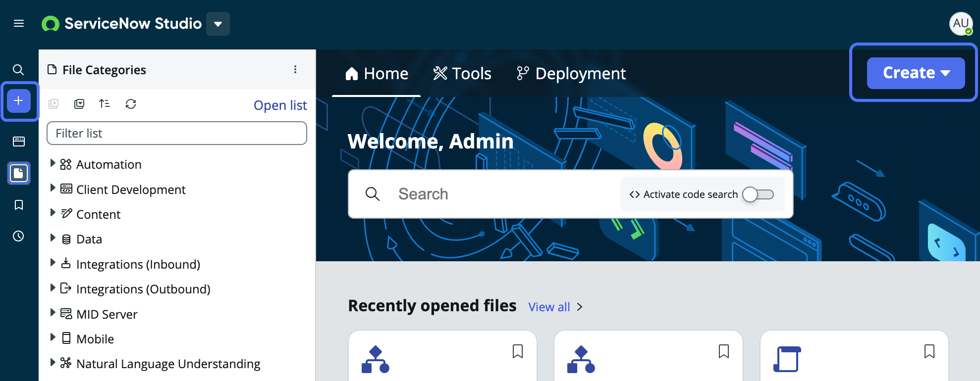Select Integrations (Outbound) tree label

143,289
